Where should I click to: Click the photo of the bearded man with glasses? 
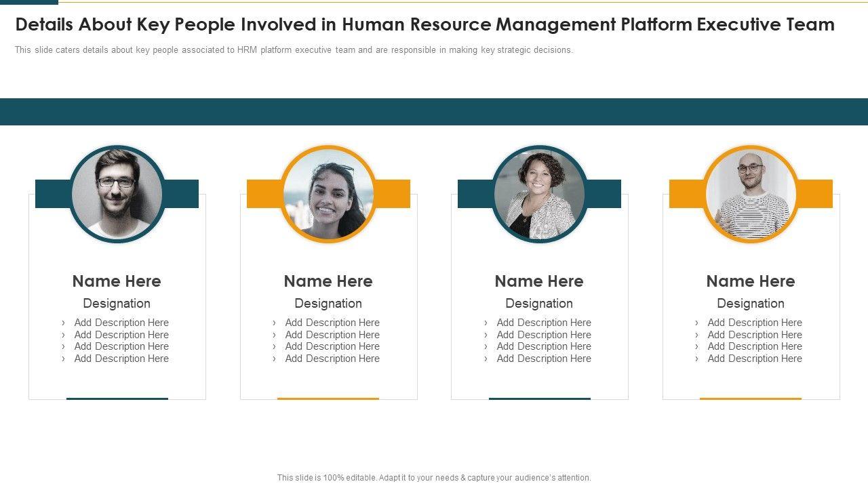[117, 194]
